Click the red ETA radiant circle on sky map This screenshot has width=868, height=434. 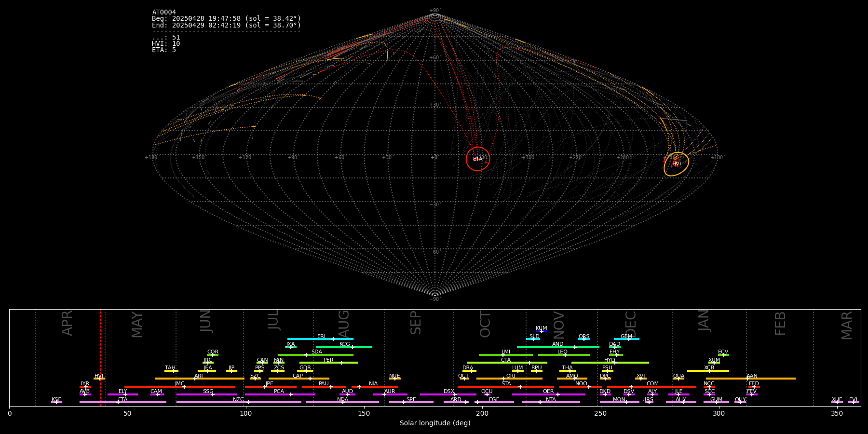coord(478,159)
